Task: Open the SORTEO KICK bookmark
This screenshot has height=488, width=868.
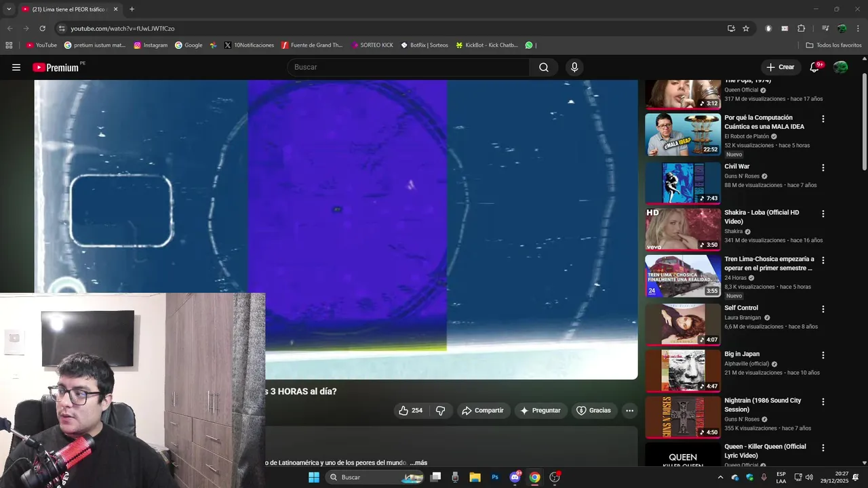Action: click(x=372, y=45)
